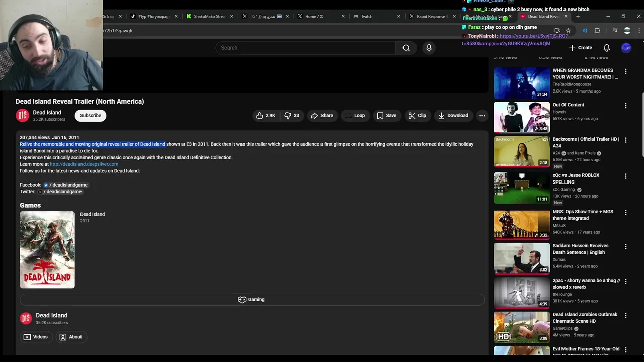Screen dimensions: 644x362
Task: Switch to ShakoMako Stream tab
Action: click(209, 16)
